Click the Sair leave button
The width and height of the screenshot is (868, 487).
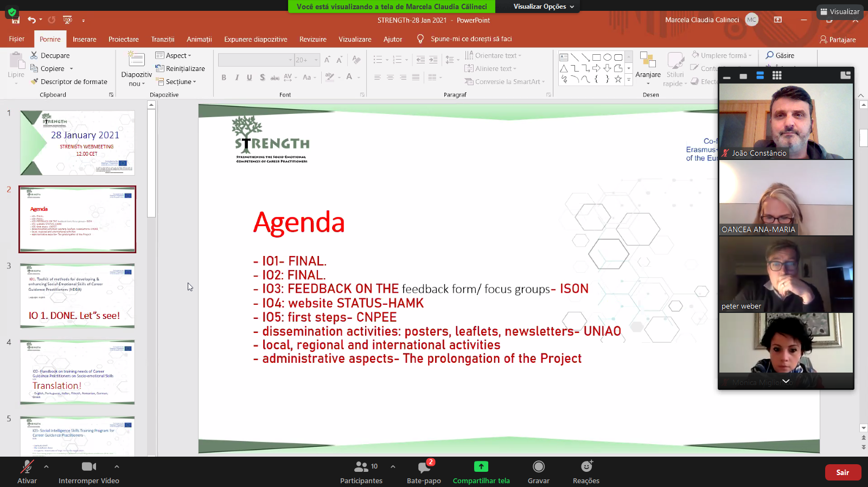point(843,472)
